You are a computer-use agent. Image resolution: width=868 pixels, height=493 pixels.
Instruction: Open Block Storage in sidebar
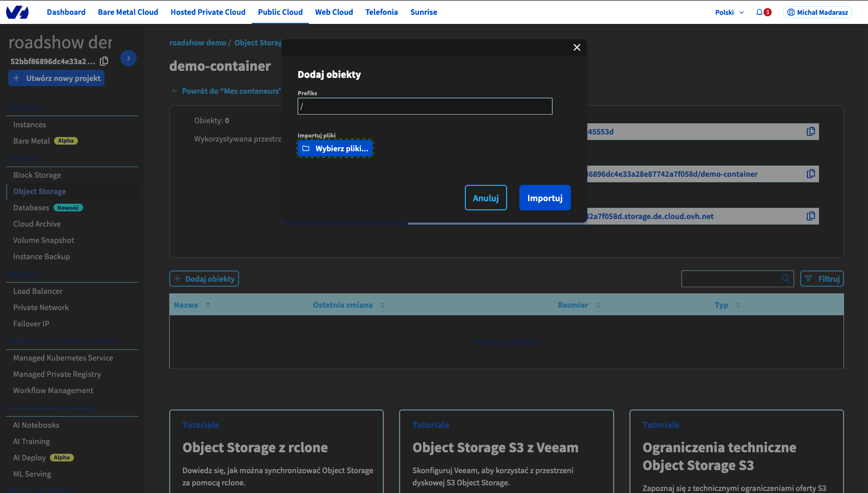tap(37, 175)
